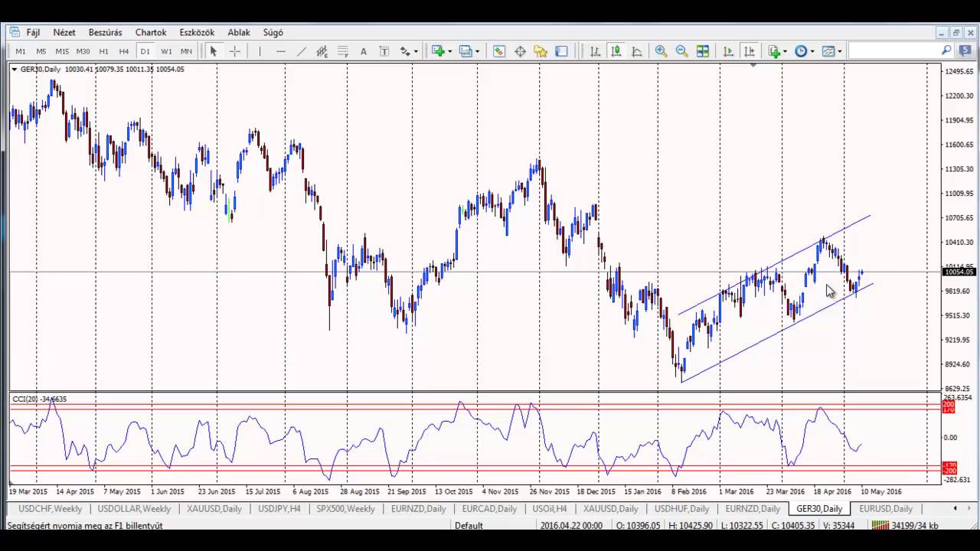980x551 pixels.
Task: Switch to M15 timeframe
Action: pyautogui.click(x=62, y=51)
